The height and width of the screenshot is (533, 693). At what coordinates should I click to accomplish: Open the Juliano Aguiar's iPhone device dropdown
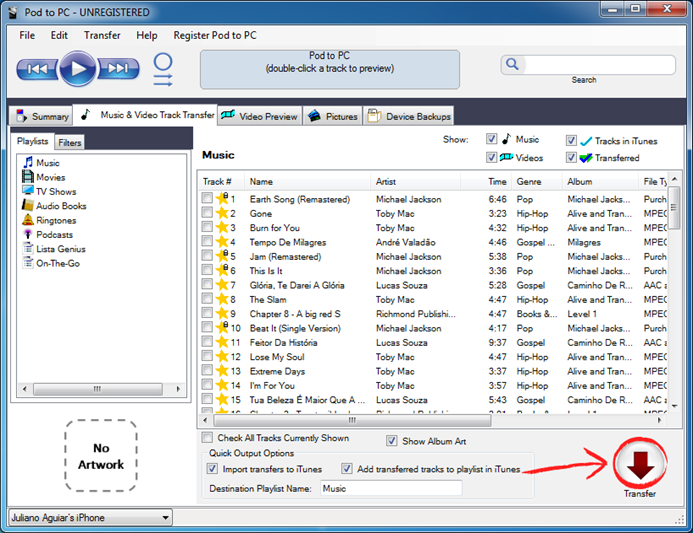(x=90, y=517)
